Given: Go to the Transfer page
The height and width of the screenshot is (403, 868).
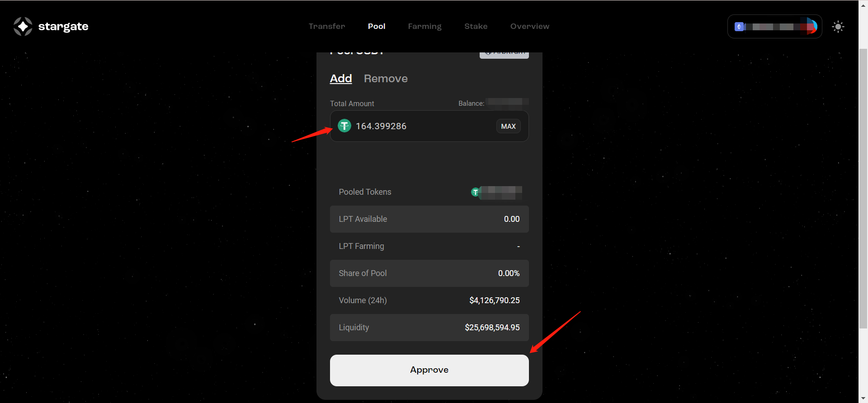Looking at the screenshot, I should click(x=326, y=26).
